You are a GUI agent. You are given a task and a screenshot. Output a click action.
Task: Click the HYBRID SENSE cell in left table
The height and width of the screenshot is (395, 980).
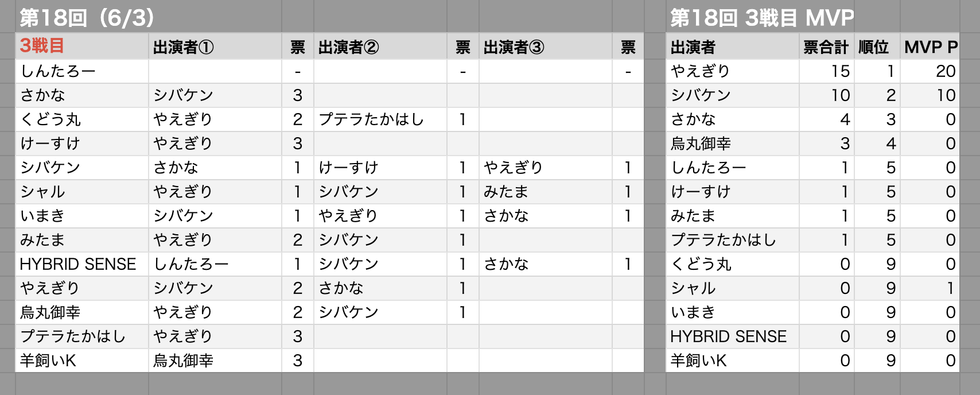click(82, 264)
